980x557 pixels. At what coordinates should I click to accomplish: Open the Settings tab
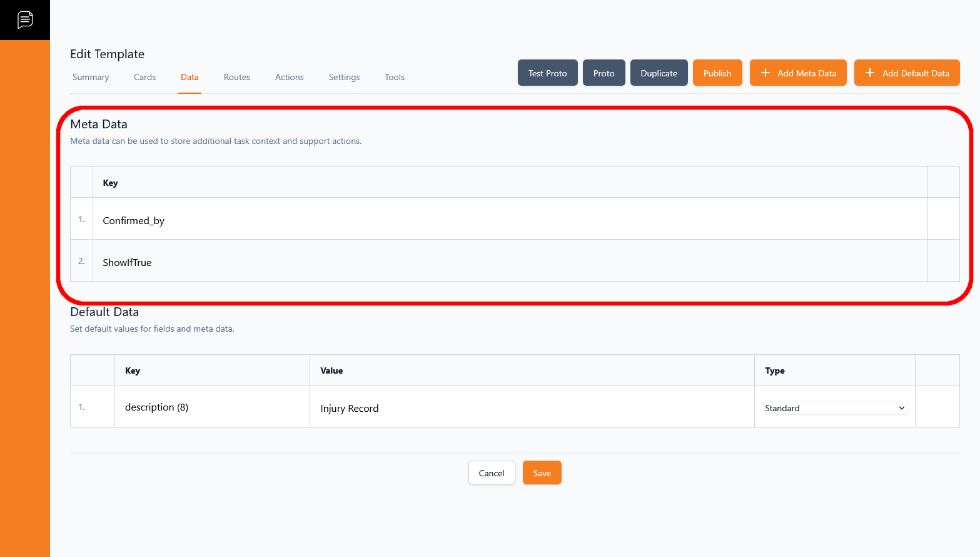pos(344,77)
